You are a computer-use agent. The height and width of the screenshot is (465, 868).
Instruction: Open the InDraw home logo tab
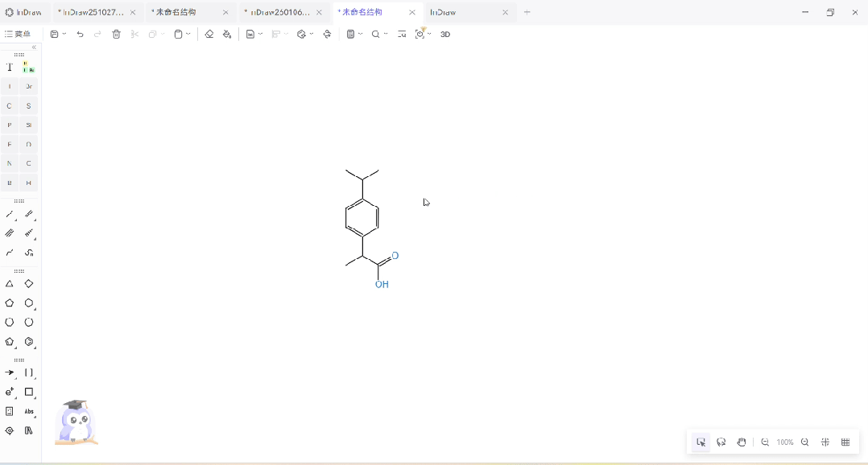(x=23, y=12)
